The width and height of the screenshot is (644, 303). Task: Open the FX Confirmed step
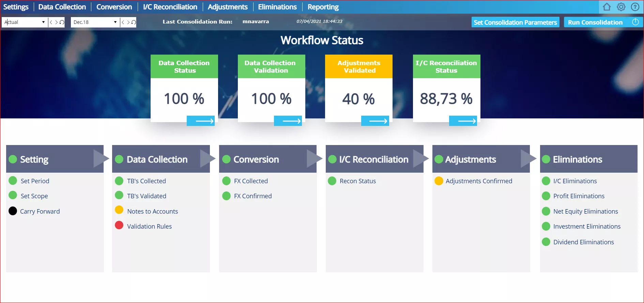point(253,196)
